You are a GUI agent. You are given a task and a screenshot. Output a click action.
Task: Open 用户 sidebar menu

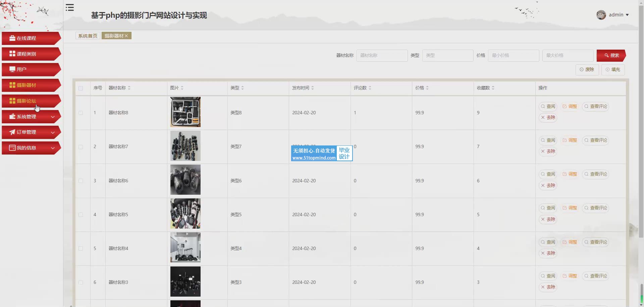[31, 69]
